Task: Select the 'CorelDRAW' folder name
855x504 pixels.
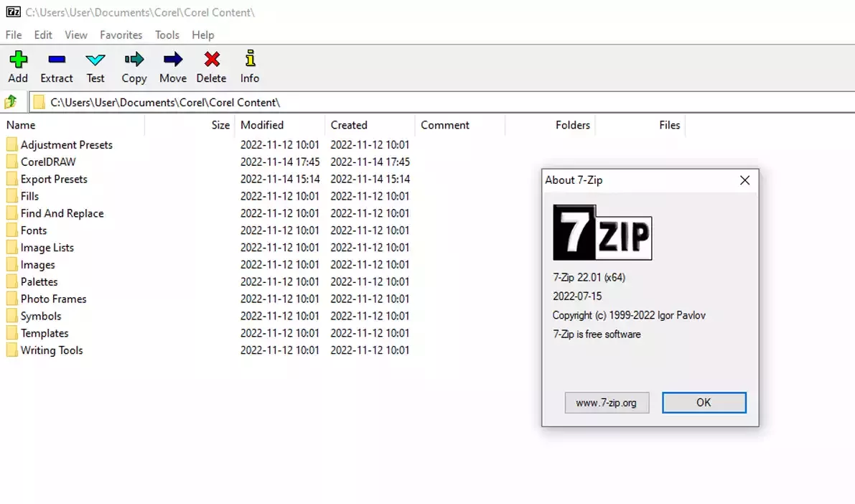Action: click(x=48, y=162)
